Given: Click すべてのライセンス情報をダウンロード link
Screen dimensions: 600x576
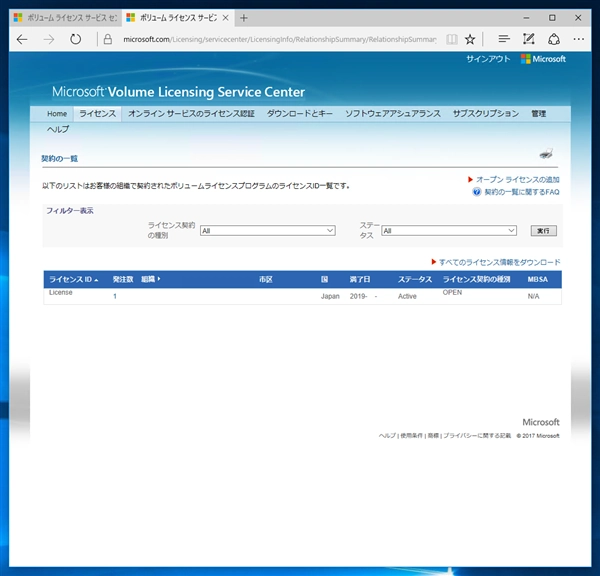Looking at the screenshot, I should pos(499,262).
